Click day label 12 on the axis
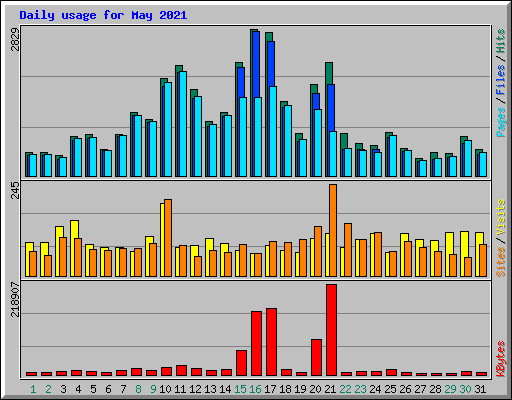Viewport: 512px width, 400px height. coord(195,389)
